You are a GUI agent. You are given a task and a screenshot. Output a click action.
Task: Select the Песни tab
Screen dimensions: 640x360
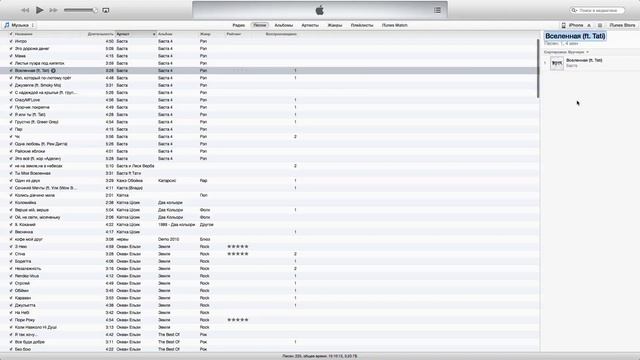pyautogui.click(x=260, y=25)
